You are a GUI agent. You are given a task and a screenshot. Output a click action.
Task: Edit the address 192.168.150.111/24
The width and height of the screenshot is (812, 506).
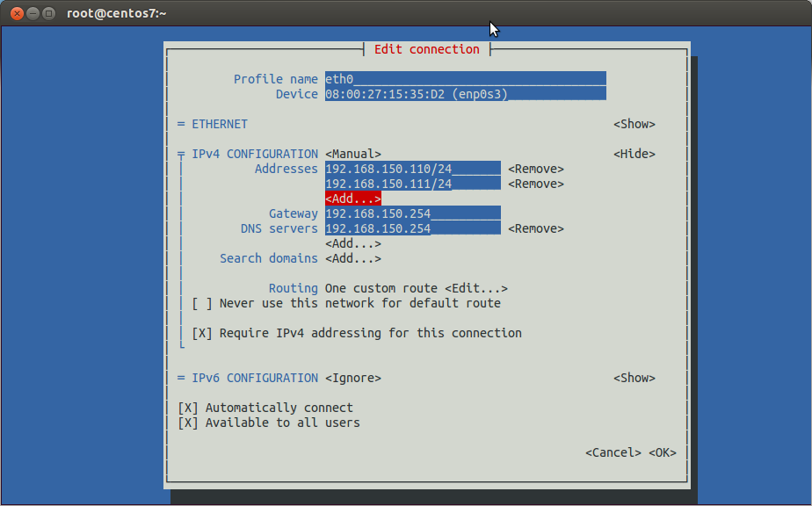(413, 184)
